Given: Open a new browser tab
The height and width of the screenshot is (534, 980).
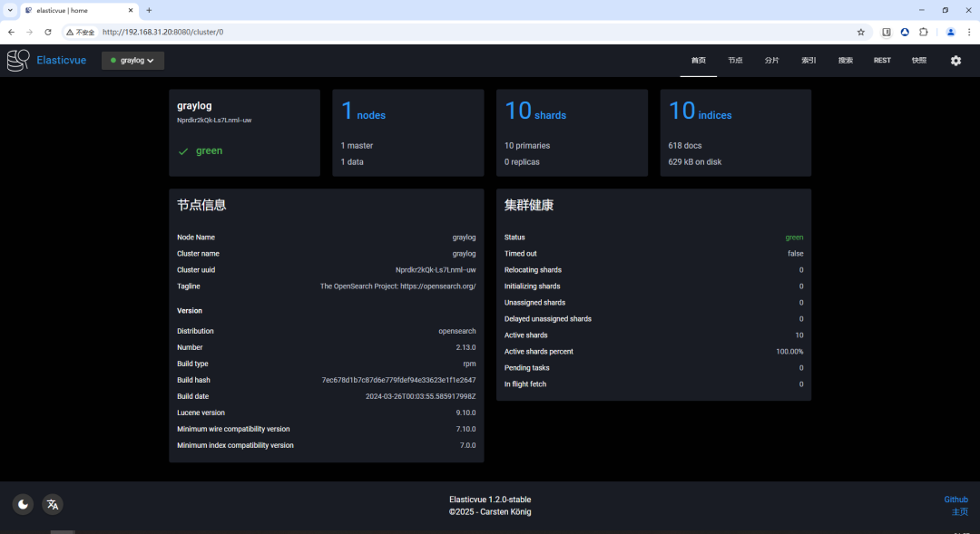Looking at the screenshot, I should coord(149,10).
